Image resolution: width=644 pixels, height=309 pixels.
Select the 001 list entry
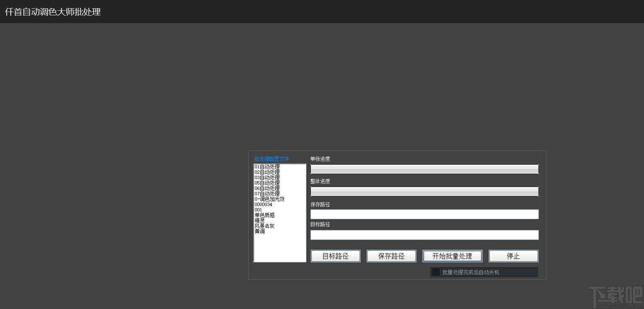click(258, 210)
